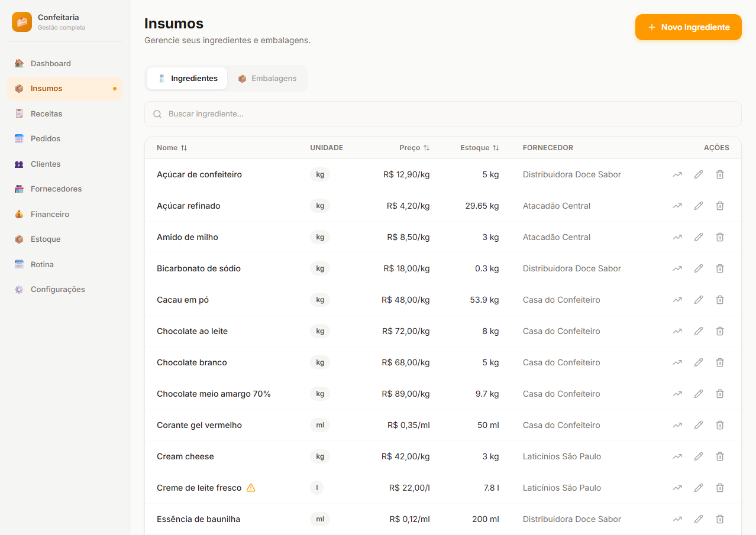
Task: Focus the Buscar ingrediente search field
Action: tap(442, 114)
